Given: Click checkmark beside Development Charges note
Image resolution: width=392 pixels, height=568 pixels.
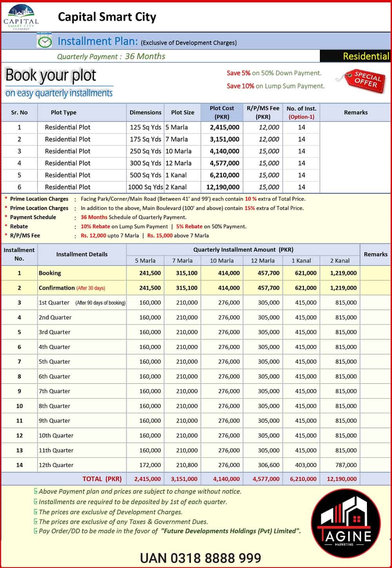Looking at the screenshot, I should coord(36,512).
